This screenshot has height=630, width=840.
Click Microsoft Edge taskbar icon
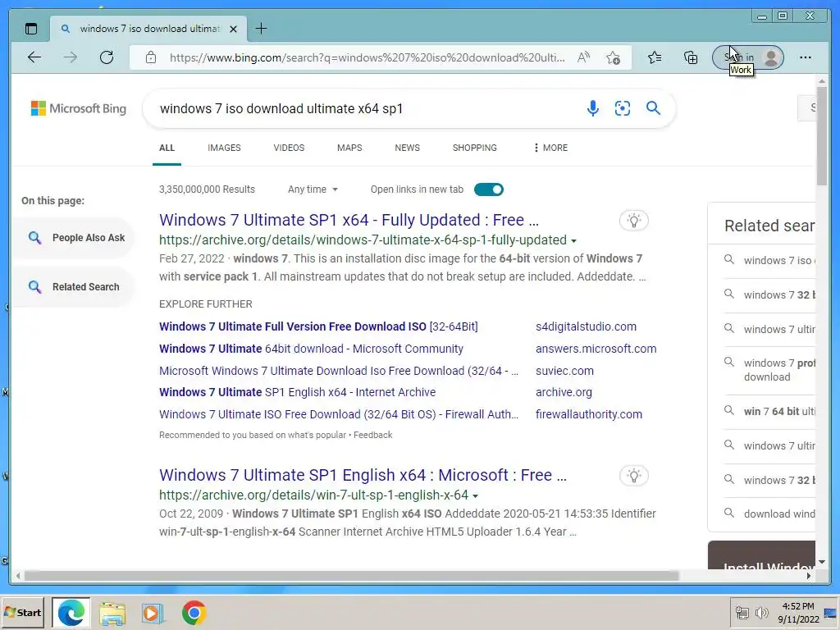pyautogui.click(x=71, y=612)
